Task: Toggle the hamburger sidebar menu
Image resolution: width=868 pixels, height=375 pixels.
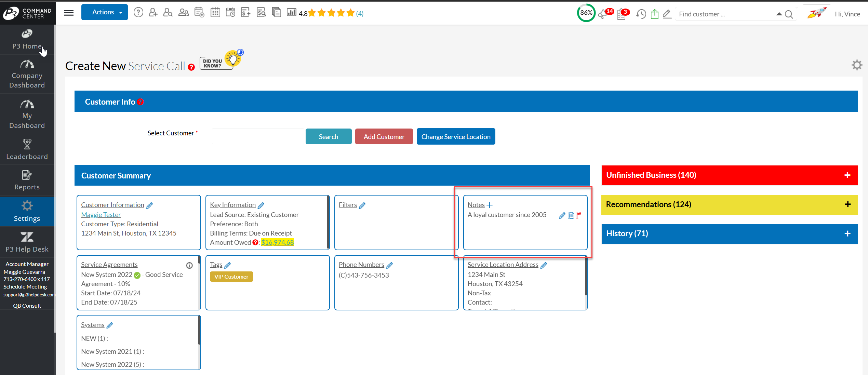Action: pos(69,13)
